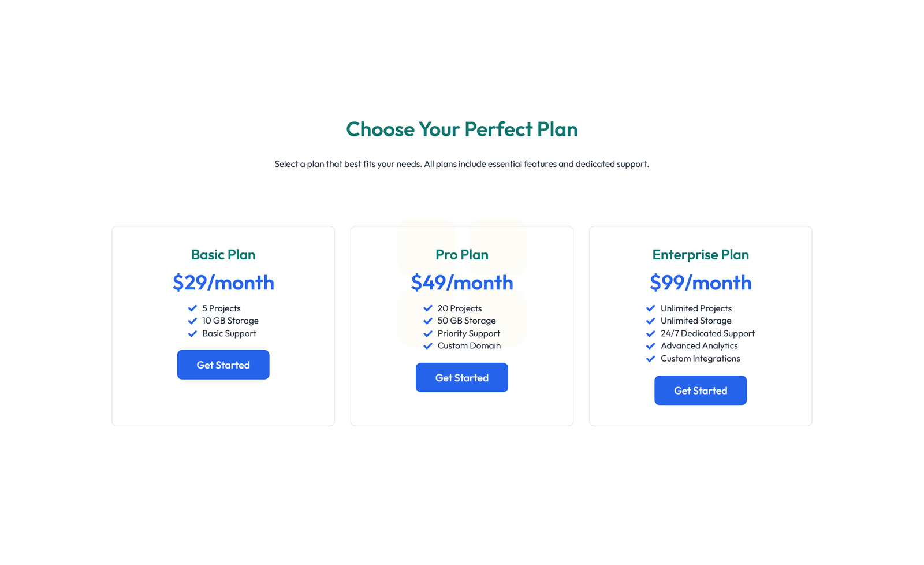The width and height of the screenshot is (924, 565).
Task: Click the checkmark beside Unlimited Projects
Action: (x=650, y=308)
